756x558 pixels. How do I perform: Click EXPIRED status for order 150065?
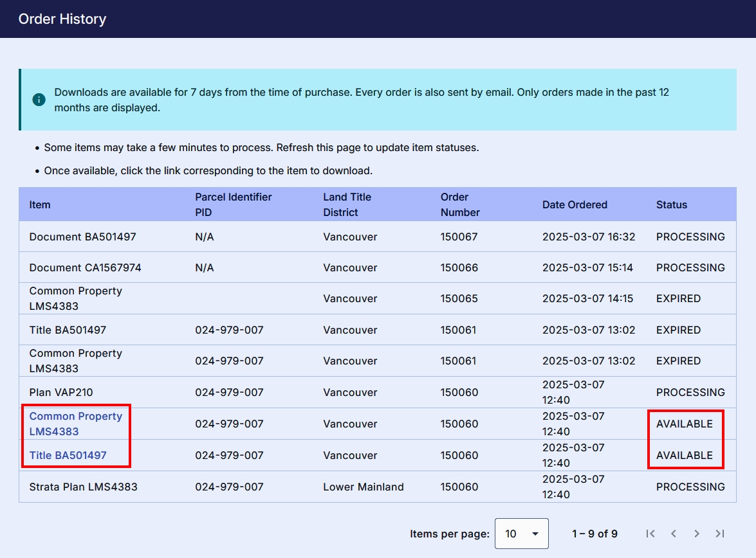pyautogui.click(x=678, y=298)
